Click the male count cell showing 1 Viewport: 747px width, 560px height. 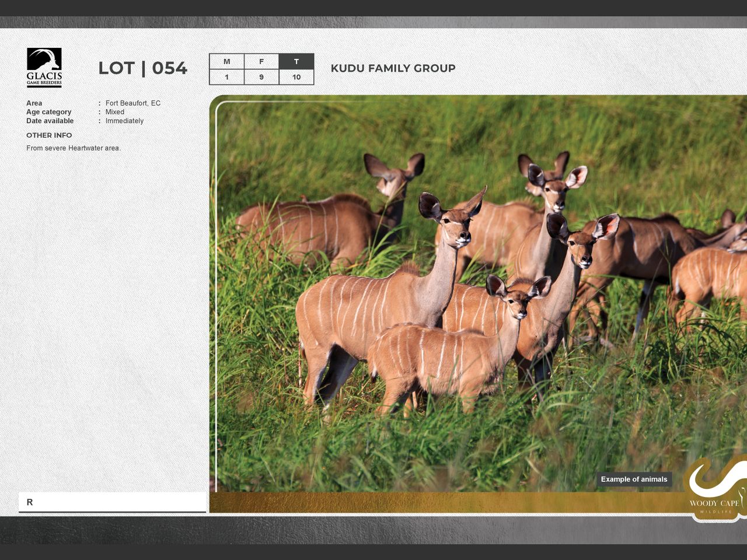[226, 77]
